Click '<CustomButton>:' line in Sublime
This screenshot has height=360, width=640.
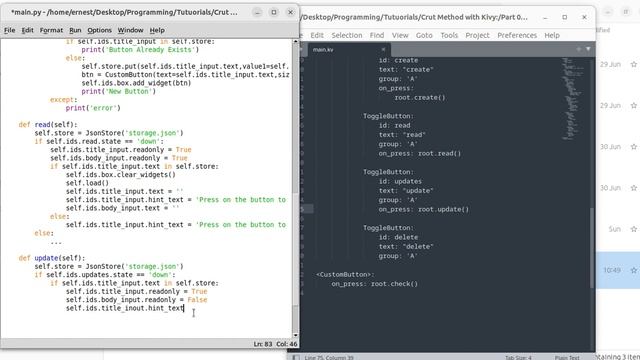tap(345, 274)
